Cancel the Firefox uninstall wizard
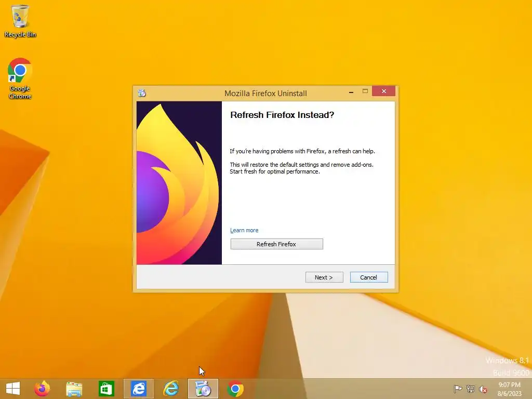532x399 pixels. (x=369, y=277)
